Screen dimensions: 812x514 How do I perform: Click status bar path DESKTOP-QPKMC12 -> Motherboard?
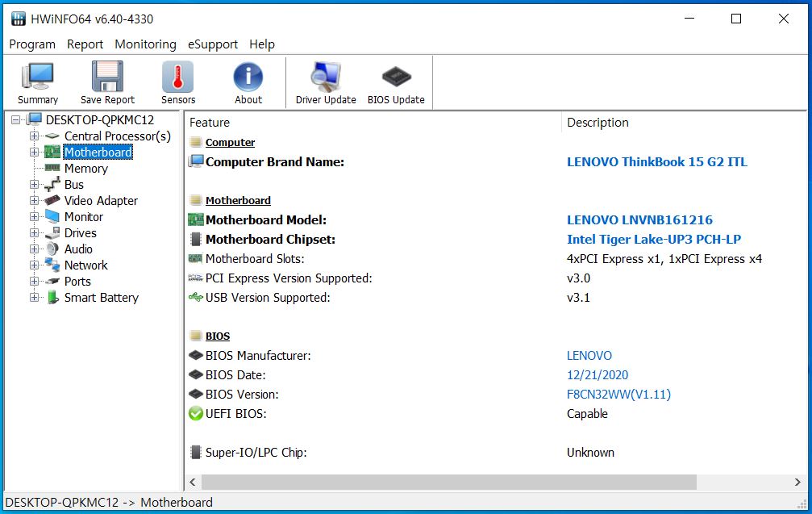point(109,502)
